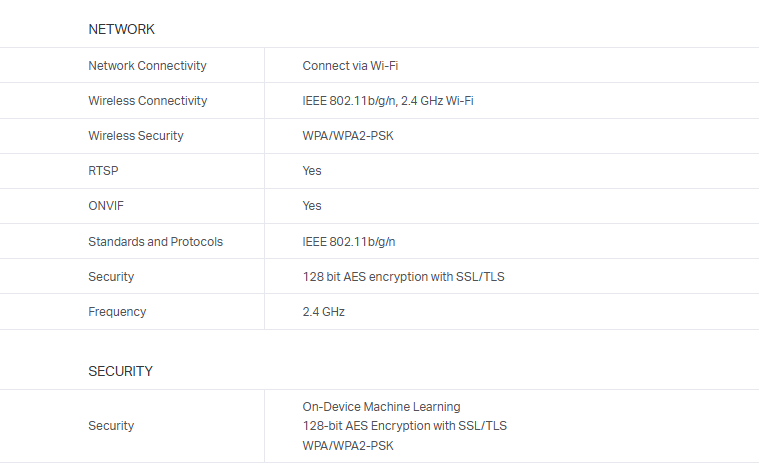Click the Security label under SECURITY section
This screenshot has width=760, height=476.
[111, 426]
